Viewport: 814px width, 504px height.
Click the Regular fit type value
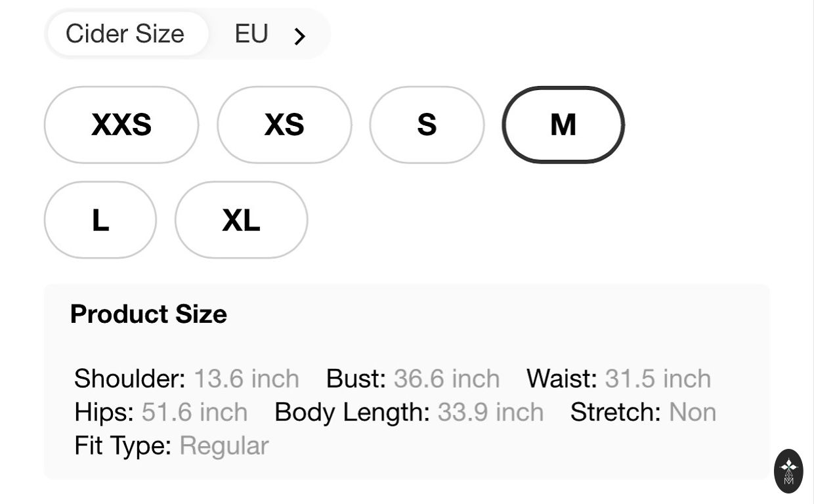[224, 446]
